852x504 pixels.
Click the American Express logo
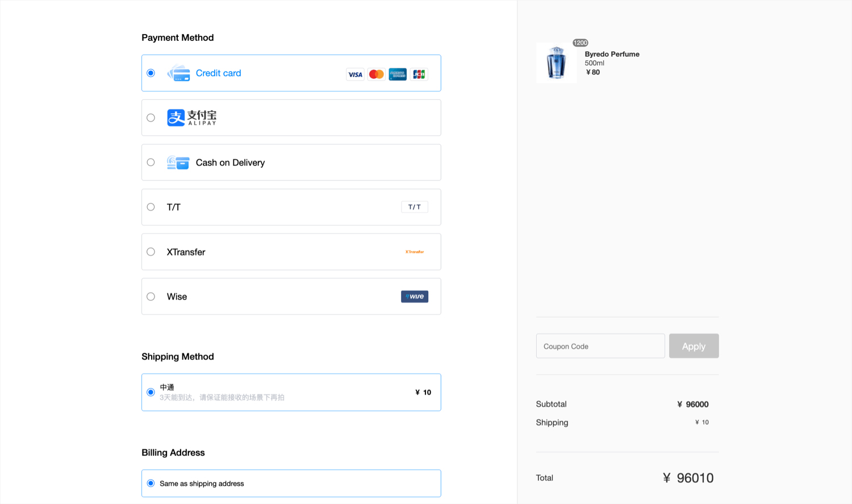pos(398,74)
